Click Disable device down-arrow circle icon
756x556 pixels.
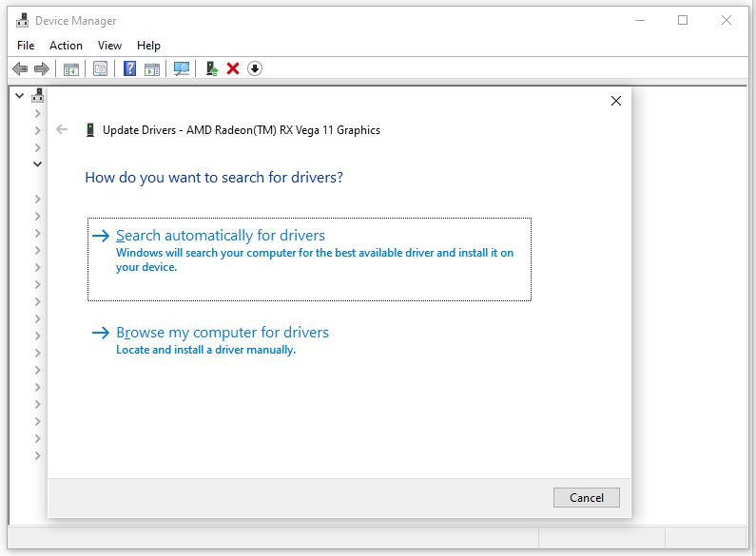tap(255, 68)
